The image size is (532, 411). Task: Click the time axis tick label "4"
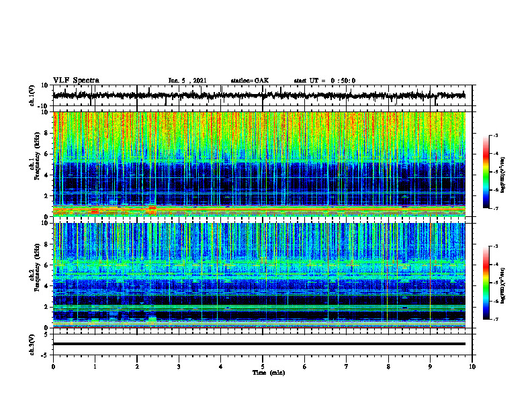(221, 367)
